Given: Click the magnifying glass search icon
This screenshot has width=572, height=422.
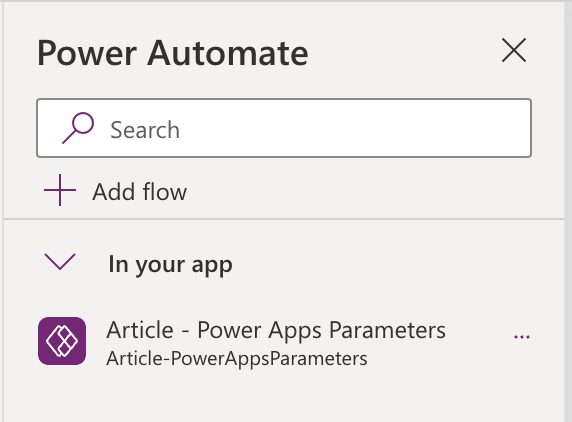Looking at the screenshot, I should point(78,128).
